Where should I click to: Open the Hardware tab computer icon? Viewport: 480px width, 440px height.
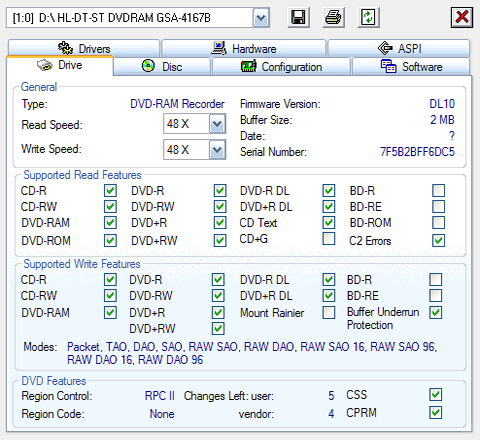pos(219,48)
